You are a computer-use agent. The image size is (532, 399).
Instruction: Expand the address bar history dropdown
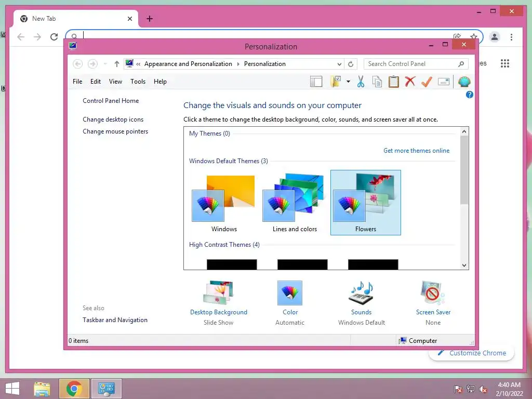coord(339,64)
